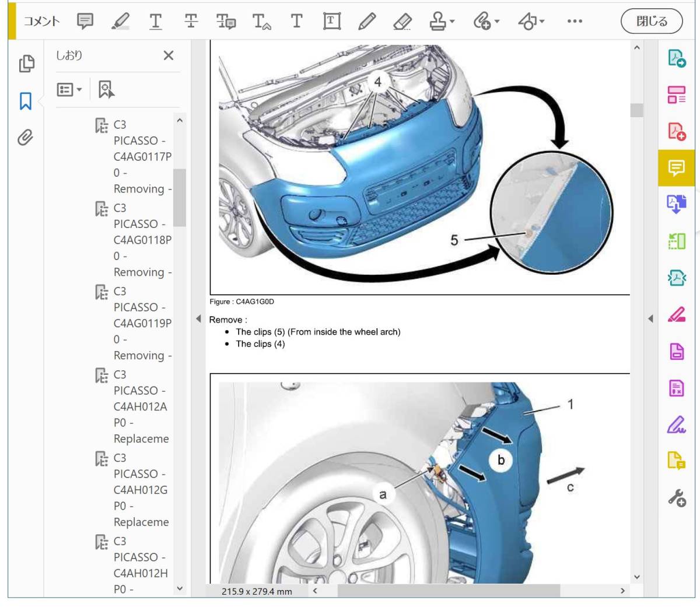Open the Redact tool
The image size is (700, 607).
[x=677, y=315]
